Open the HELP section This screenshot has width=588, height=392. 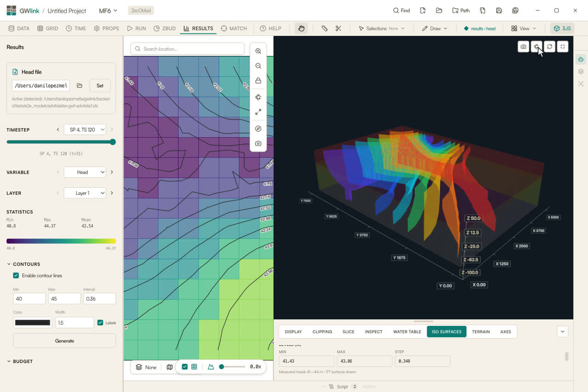(x=271, y=28)
